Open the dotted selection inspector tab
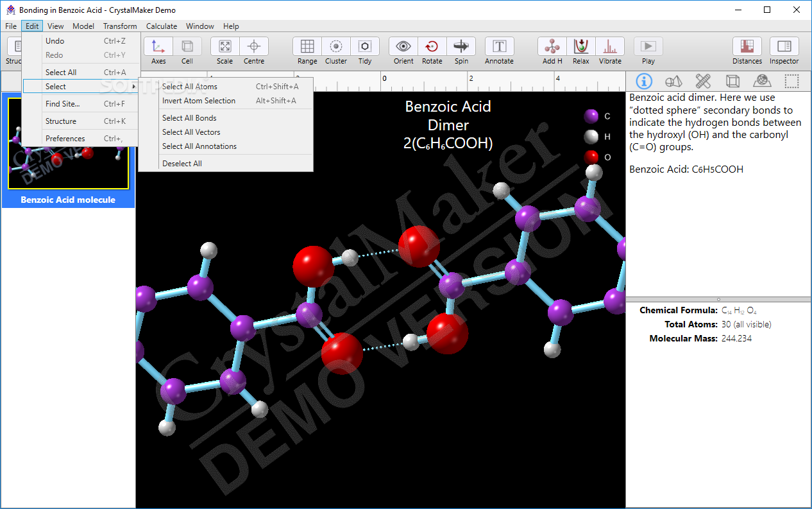This screenshot has width=812, height=509. [792, 81]
